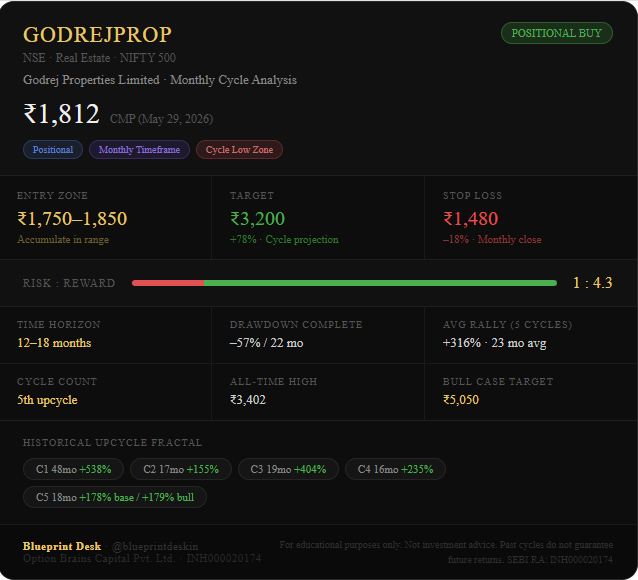Click all-time high value ₹3,402
The image size is (638, 580).
(248, 400)
